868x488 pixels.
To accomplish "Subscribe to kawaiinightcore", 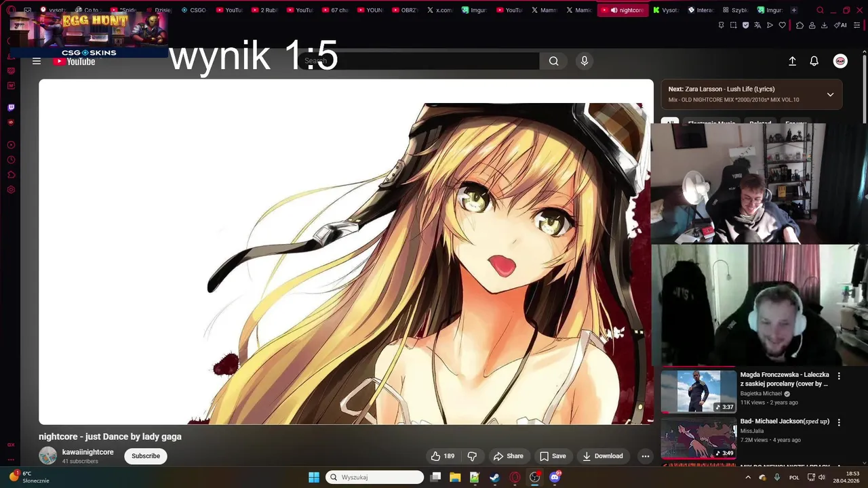I will click(x=146, y=456).
